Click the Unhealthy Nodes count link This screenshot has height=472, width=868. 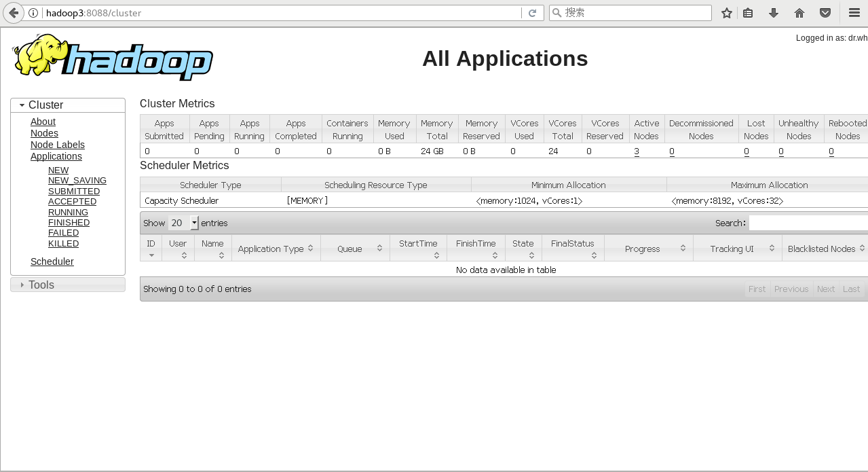(781, 151)
